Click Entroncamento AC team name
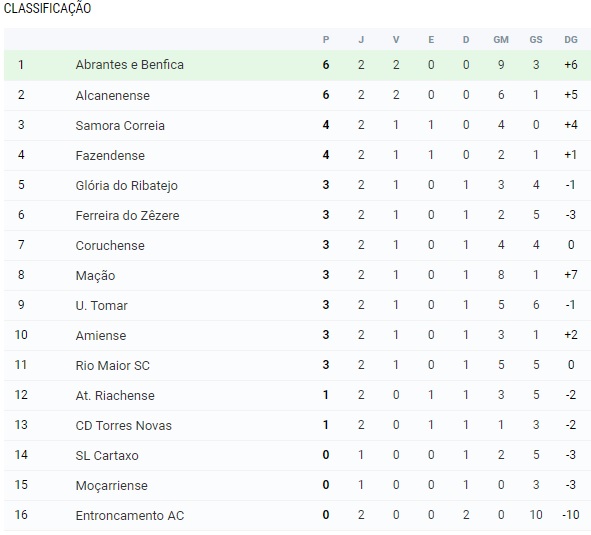 coord(130,515)
